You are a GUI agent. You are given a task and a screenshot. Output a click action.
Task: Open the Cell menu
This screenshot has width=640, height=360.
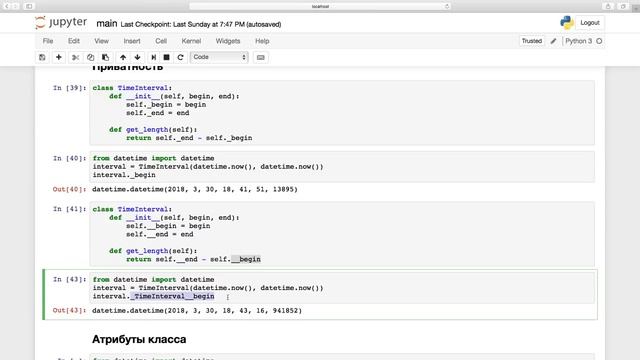[161, 41]
